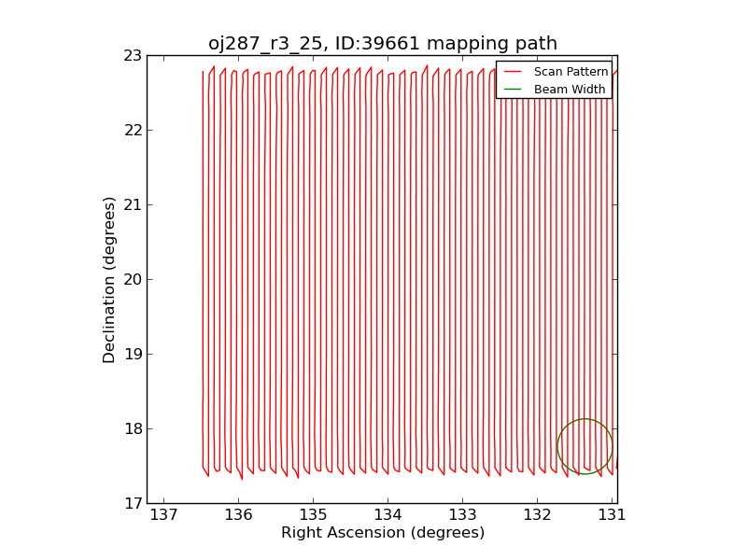Image resolution: width=747 pixels, height=560 pixels.
Task: Click the x-axis tick label 132
Action: click(x=537, y=514)
